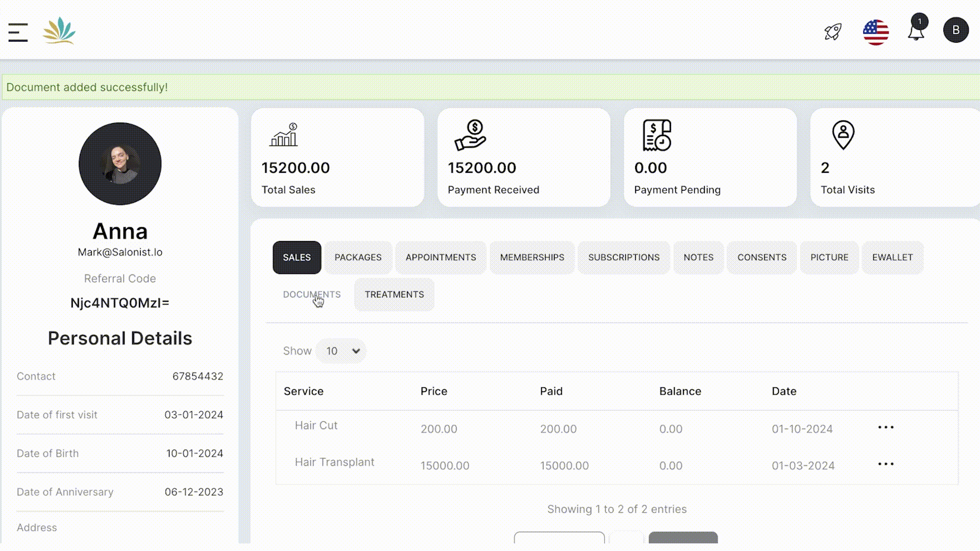This screenshot has width=980, height=551.
Task: Open the hamburger sidebar menu
Action: 17,32
